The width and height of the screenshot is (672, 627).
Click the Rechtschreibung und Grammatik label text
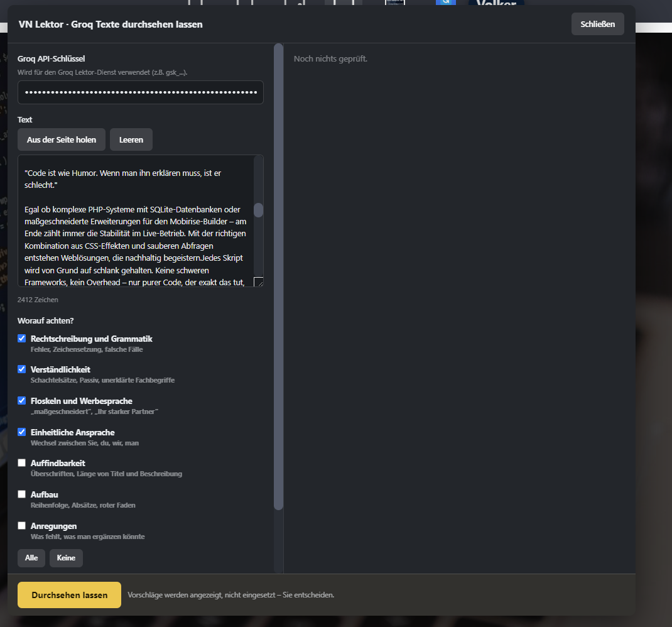tap(91, 339)
